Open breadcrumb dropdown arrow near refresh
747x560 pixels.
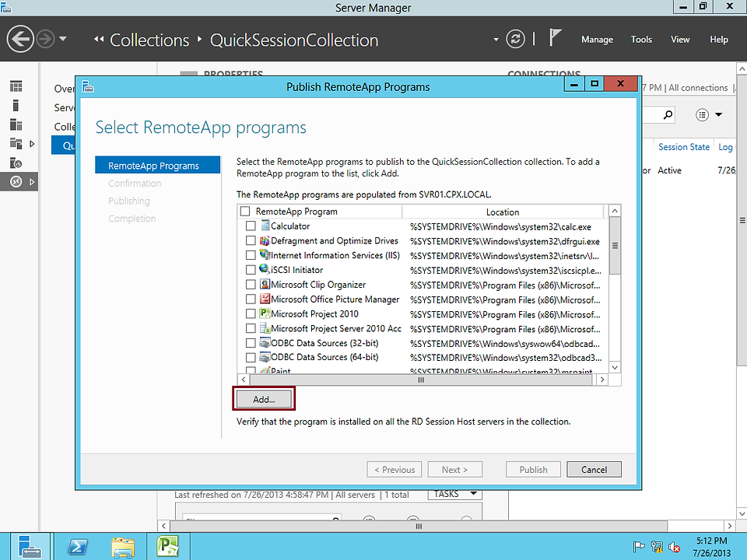[x=496, y=40]
